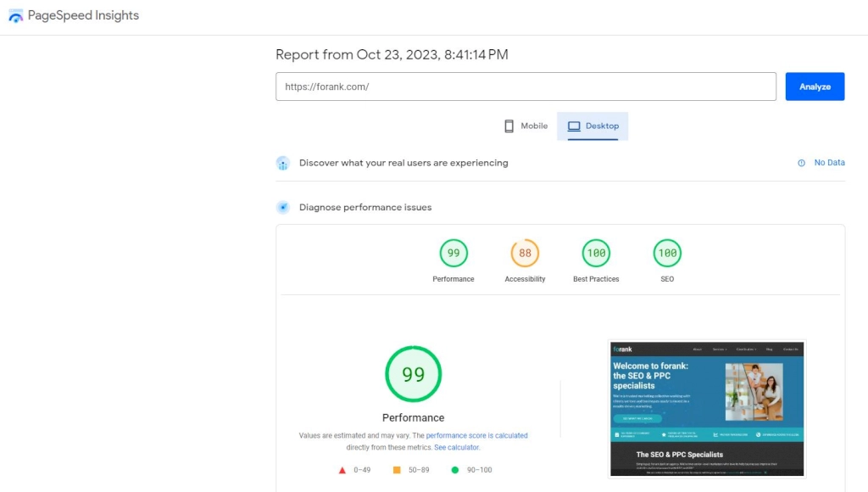Open the See calculator link
The height and width of the screenshot is (492, 868).
pos(457,447)
